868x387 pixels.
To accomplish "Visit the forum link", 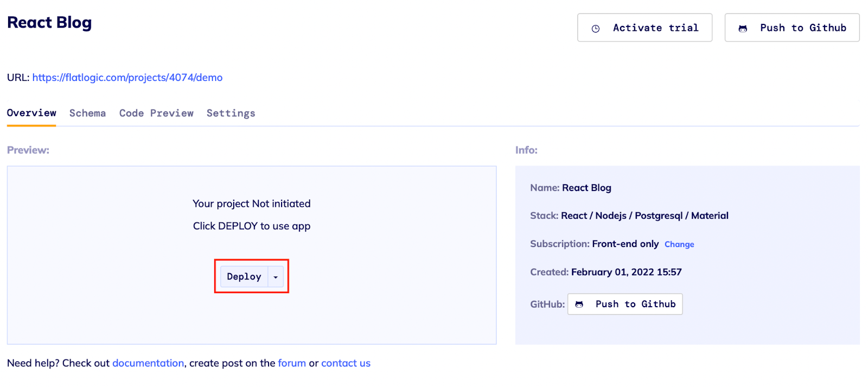I will (x=292, y=363).
